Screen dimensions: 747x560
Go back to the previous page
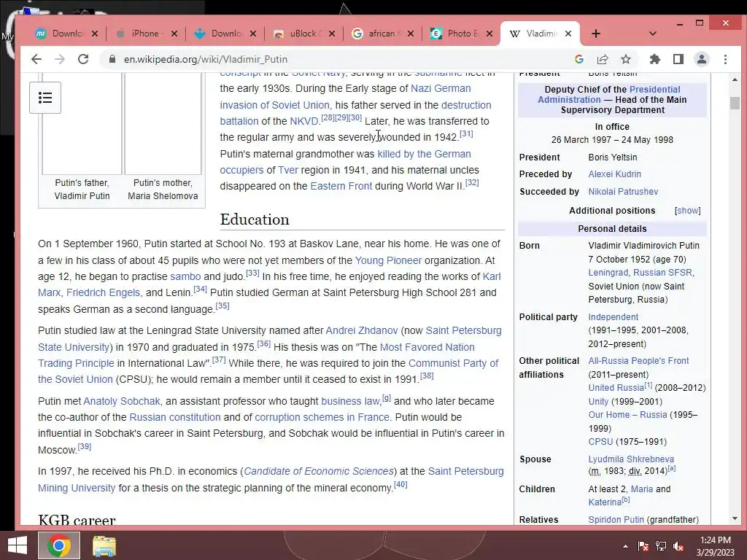coord(36,59)
